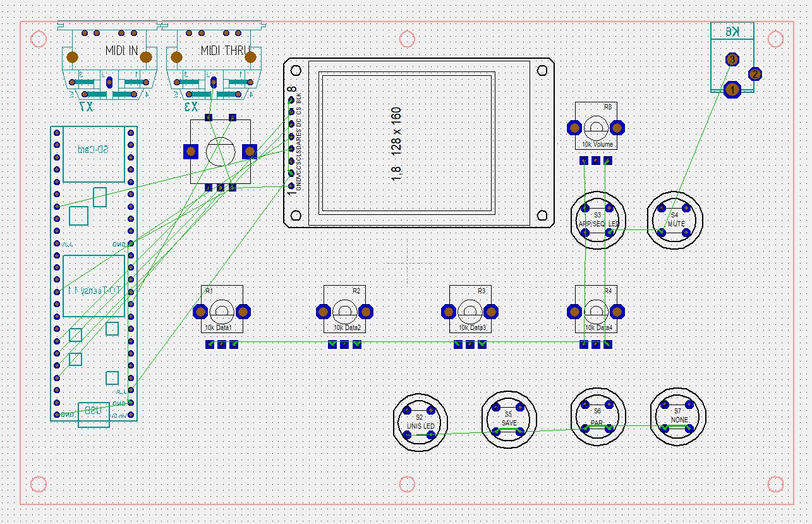The image size is (812, 524).
Task: Select pad 2 of the K6 jack
Action: tap(755, 74)
